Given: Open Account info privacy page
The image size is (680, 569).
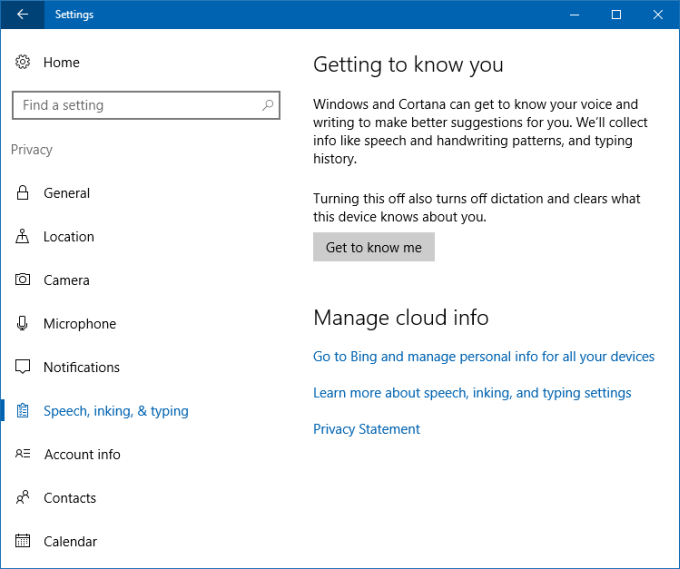Looking at the screenshot, I should click(x=82, y=454).
